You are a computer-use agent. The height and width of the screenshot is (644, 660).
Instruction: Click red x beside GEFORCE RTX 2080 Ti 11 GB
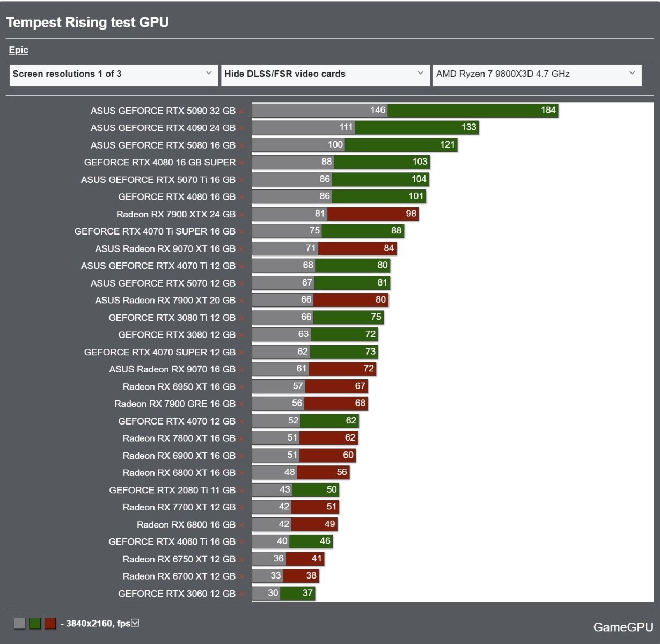pyautogui.click(x=242, y=491)
